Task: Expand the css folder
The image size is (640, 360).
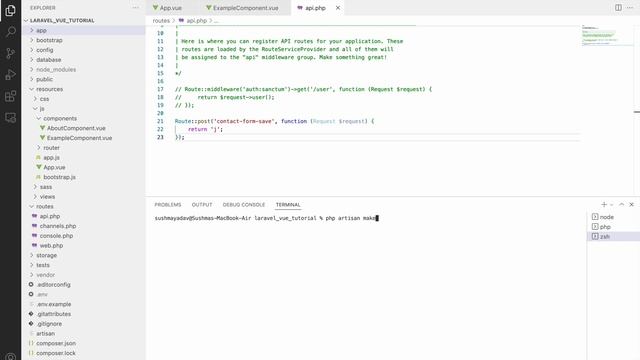Action: (x=83, y=99)
